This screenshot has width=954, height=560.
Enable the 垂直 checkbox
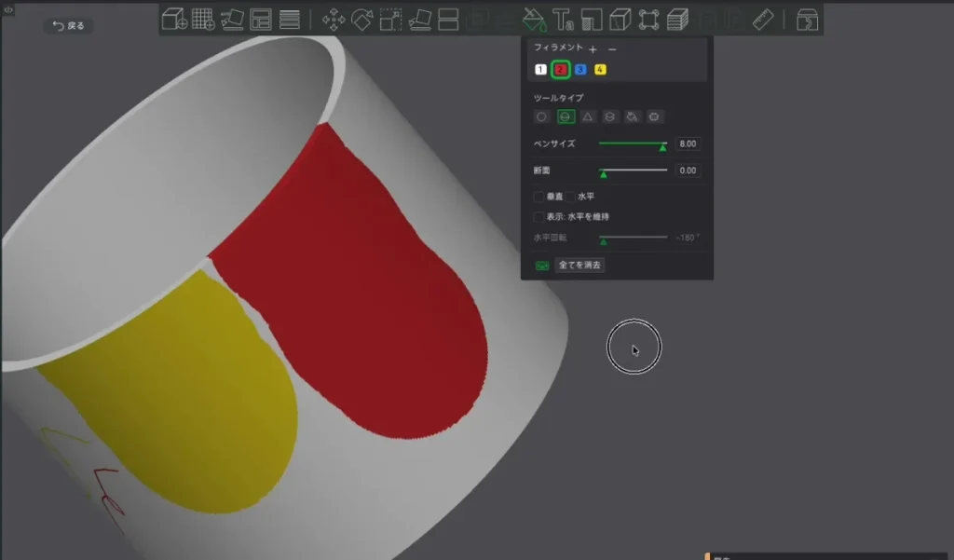point(538,197)
